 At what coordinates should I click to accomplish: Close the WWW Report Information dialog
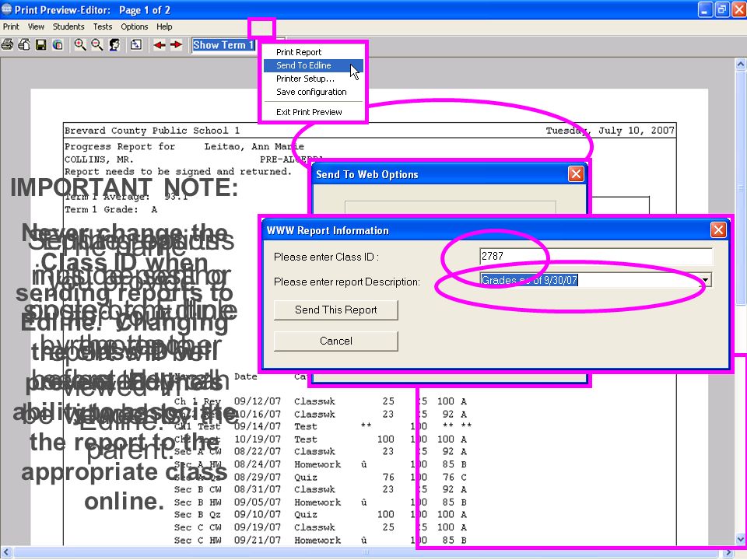(x=718, y=230)
